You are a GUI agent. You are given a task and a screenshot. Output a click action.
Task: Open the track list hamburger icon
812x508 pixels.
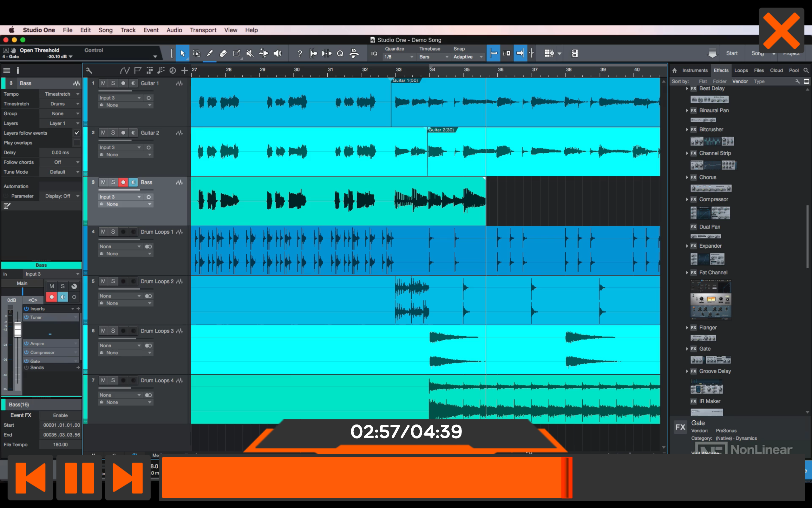click(x=7, y=70)
